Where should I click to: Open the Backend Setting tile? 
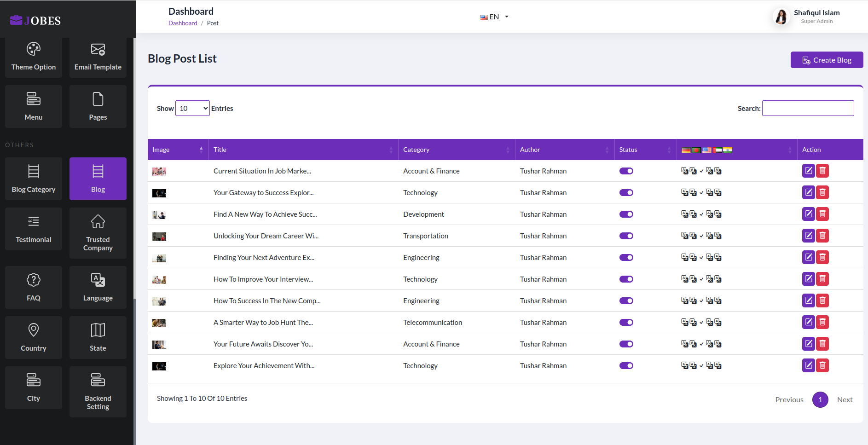point(98,392)
